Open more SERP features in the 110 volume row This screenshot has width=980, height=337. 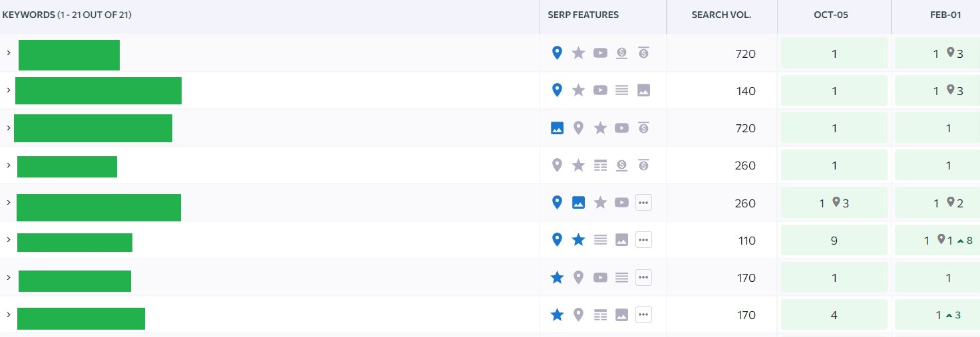643,240
